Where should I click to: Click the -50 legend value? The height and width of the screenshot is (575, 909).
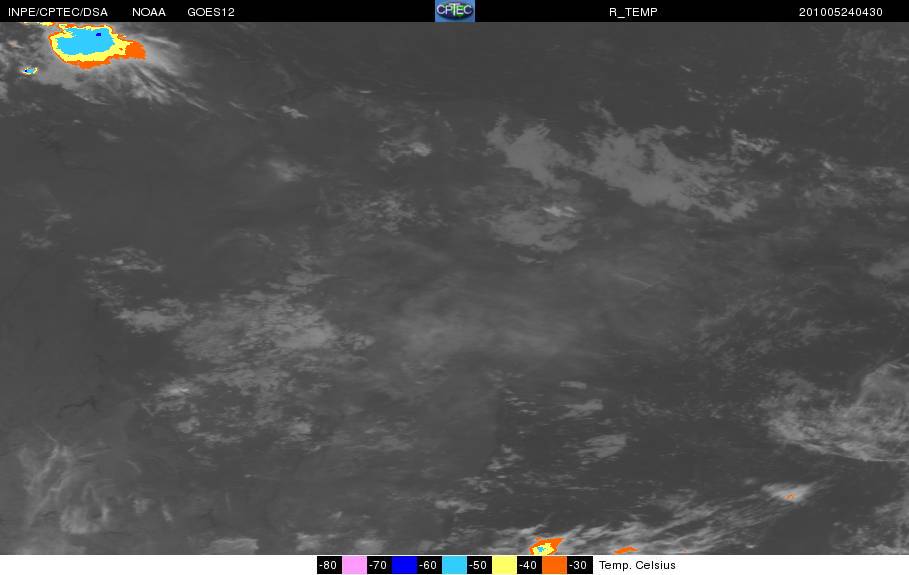point(479,565)
